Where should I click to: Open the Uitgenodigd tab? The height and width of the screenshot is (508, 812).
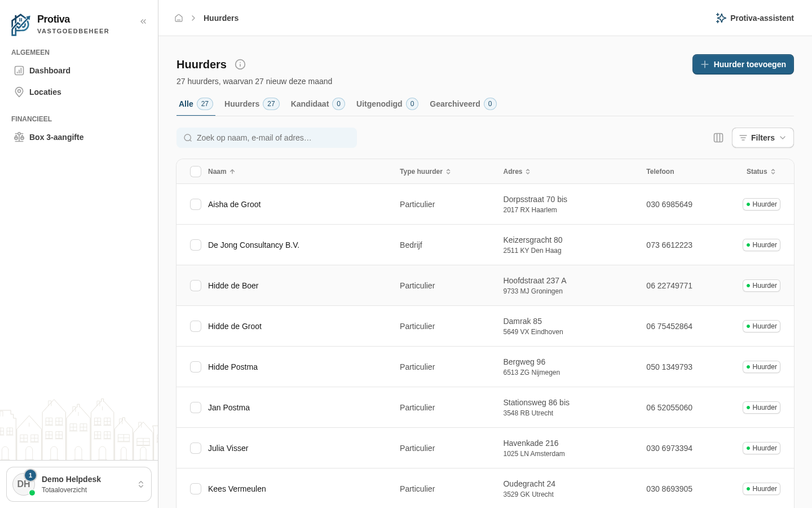tap(387, 104)
